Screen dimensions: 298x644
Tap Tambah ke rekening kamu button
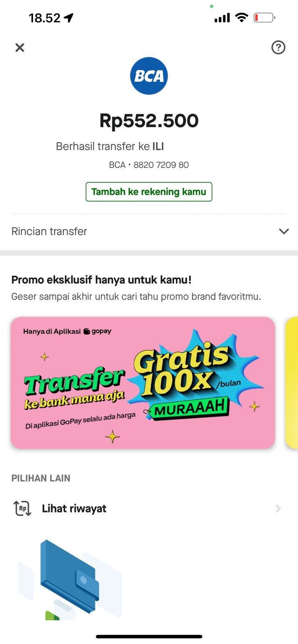(149, 192)
